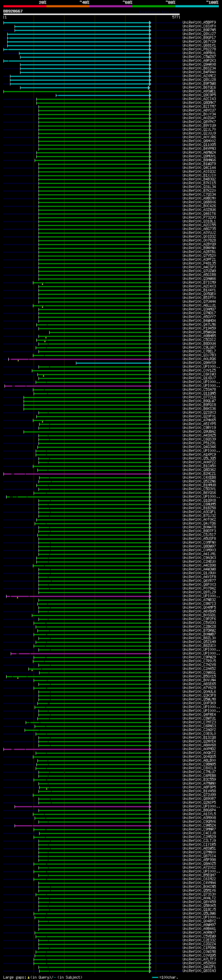Viewport: 222px width, 980px height.
Task: Click the cyan alignment bar for Q9AVS9
Action: (113, 363)
